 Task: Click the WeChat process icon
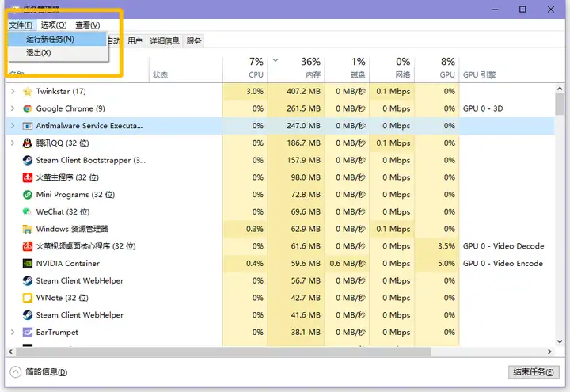(27, 211)
